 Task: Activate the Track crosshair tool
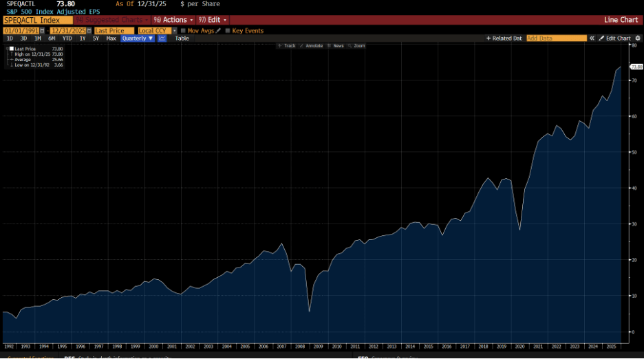click(287, 46)
